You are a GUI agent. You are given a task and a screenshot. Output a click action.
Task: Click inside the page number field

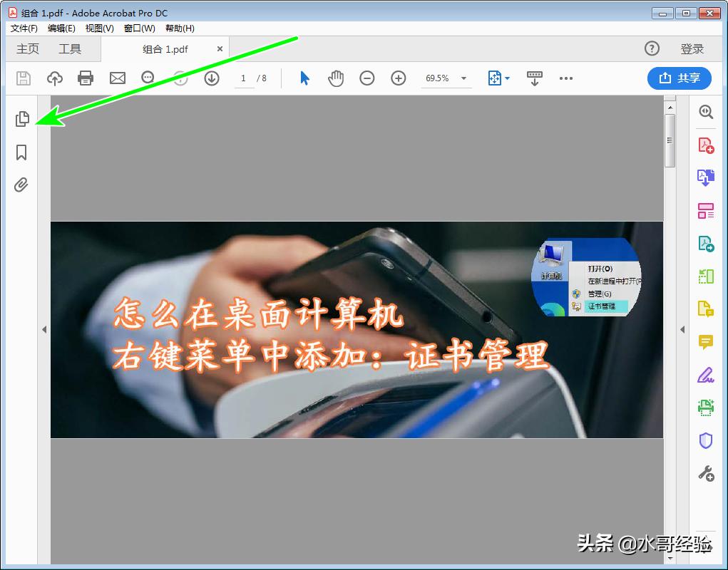coord(243,78)
